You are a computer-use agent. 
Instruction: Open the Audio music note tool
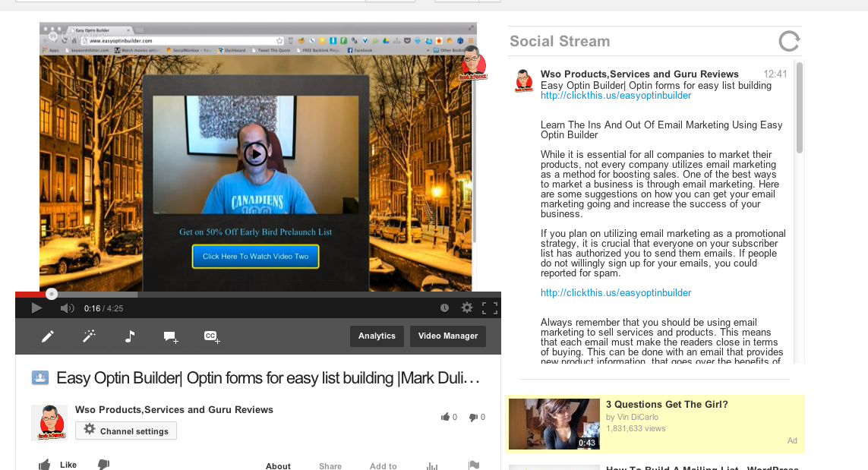[130, 336]
